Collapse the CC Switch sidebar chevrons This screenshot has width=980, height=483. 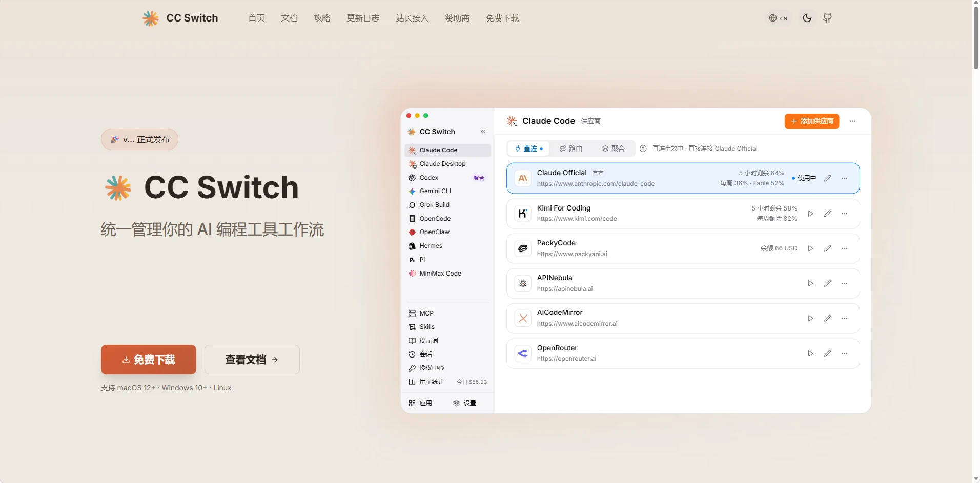[483, 132]
